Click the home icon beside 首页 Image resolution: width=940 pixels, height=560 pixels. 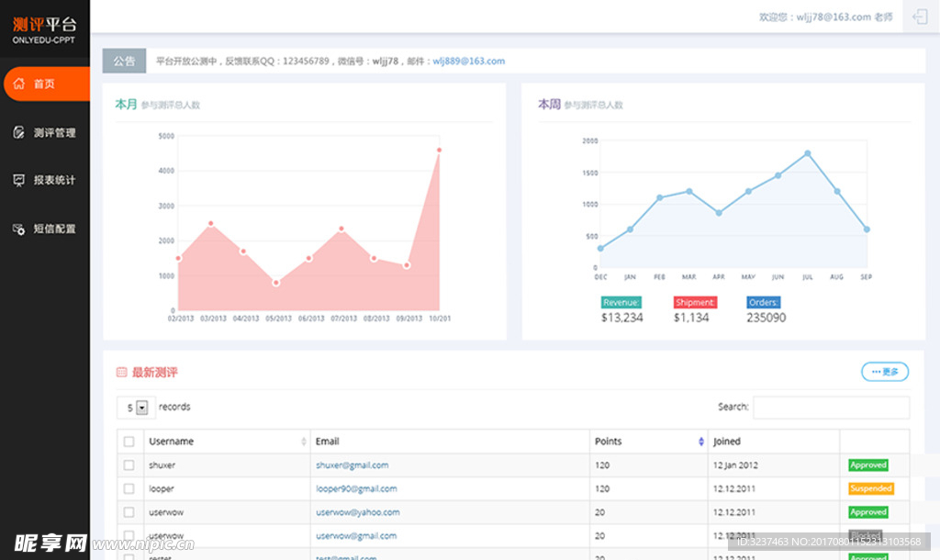coord(19,84)
